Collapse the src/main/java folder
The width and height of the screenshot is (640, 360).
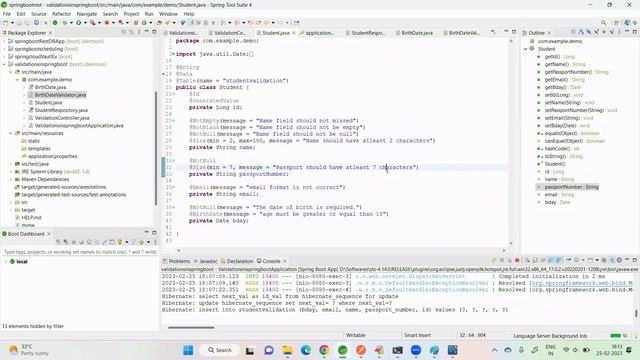pos(11,72)
